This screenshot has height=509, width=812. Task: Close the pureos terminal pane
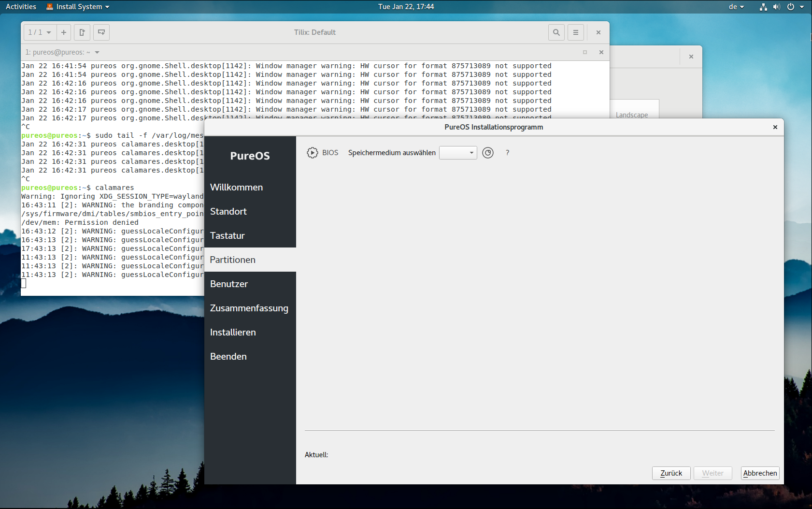coord(601,52)
